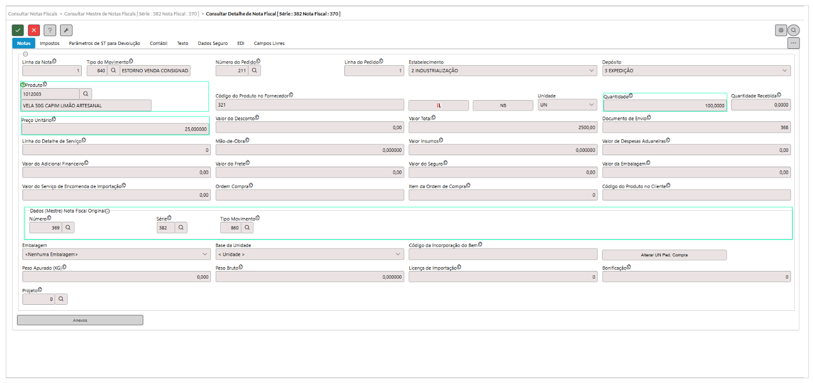Image resolution: width=813 pixels, height=383 pixels.
Task: Click the Quantidade Recebida field showing 0,0000
Action: (761, 105)
